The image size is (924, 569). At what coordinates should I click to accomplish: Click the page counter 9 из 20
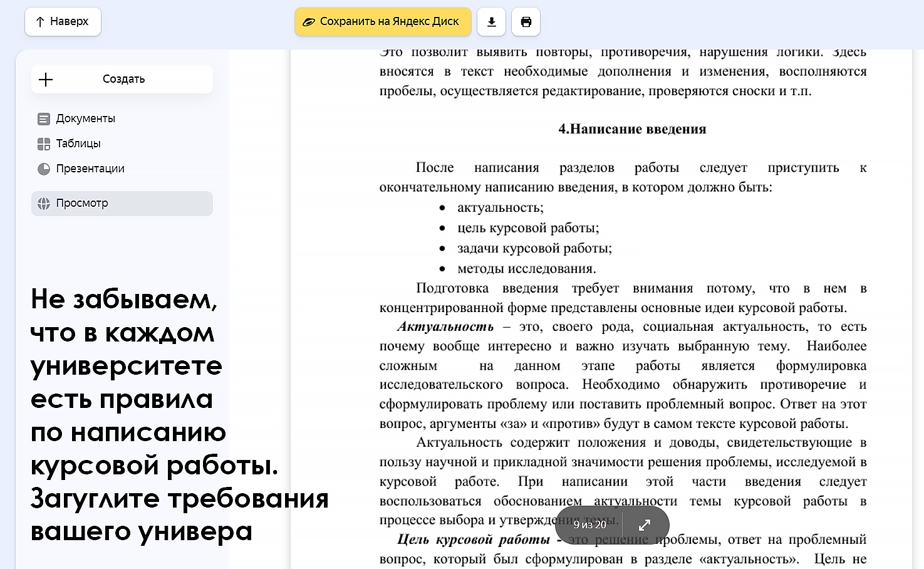tap(589, 525)
